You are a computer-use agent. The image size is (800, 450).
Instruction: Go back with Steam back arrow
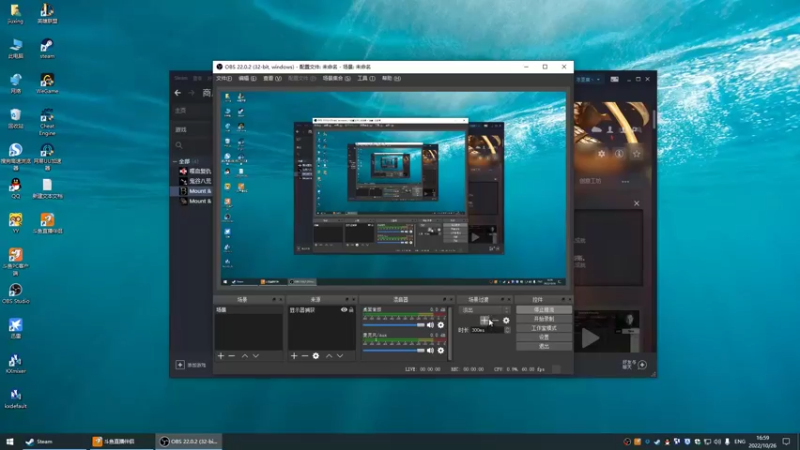tap(178, 93)
